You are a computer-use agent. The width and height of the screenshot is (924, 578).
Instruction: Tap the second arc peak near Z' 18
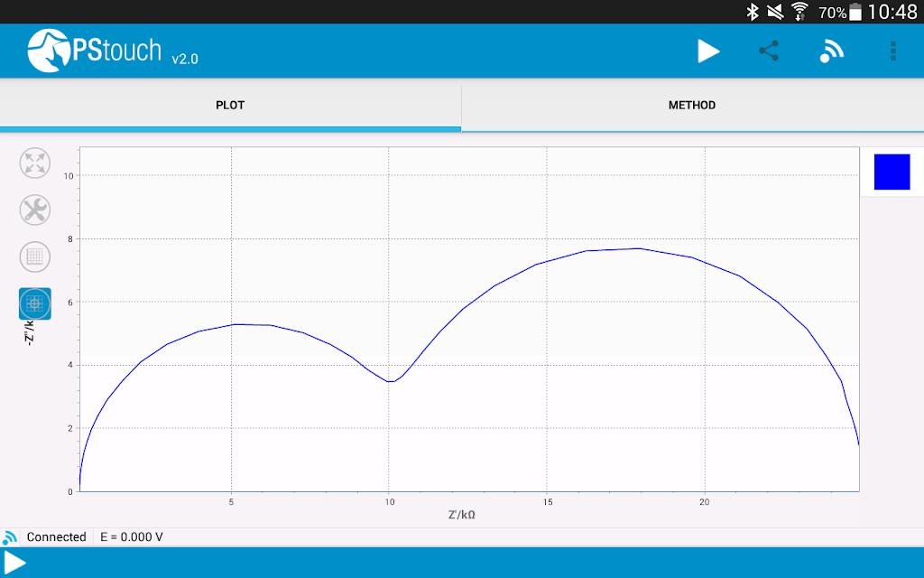(x=640, y=249)
